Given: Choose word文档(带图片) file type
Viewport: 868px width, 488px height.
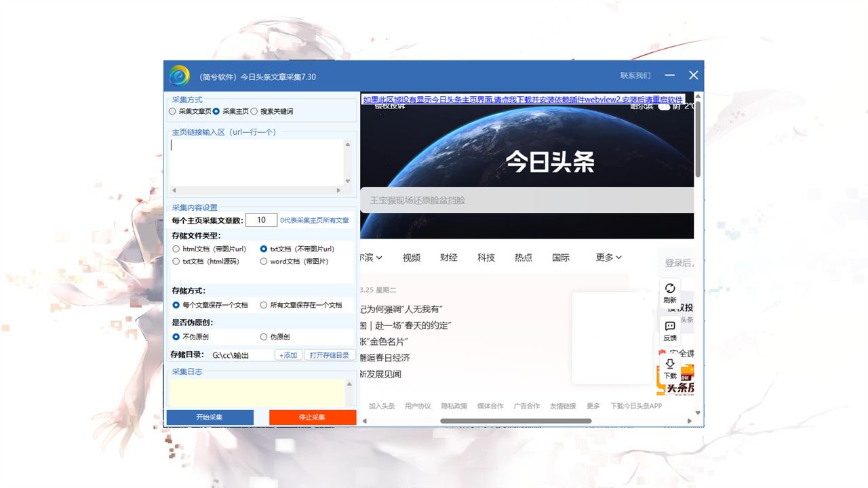Looking at the screenshot, I should (264, 262).
